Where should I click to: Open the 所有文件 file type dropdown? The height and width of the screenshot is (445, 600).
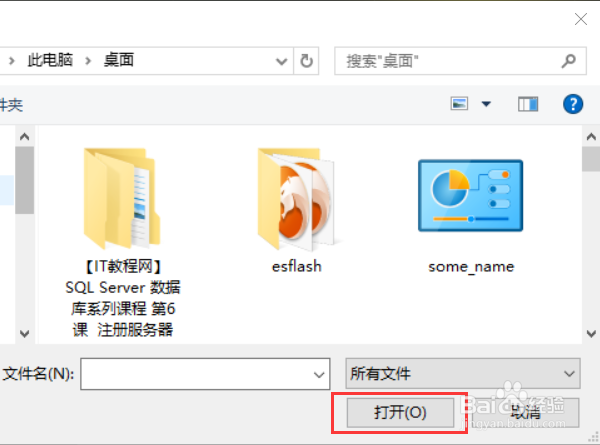[x=463, y=373]
